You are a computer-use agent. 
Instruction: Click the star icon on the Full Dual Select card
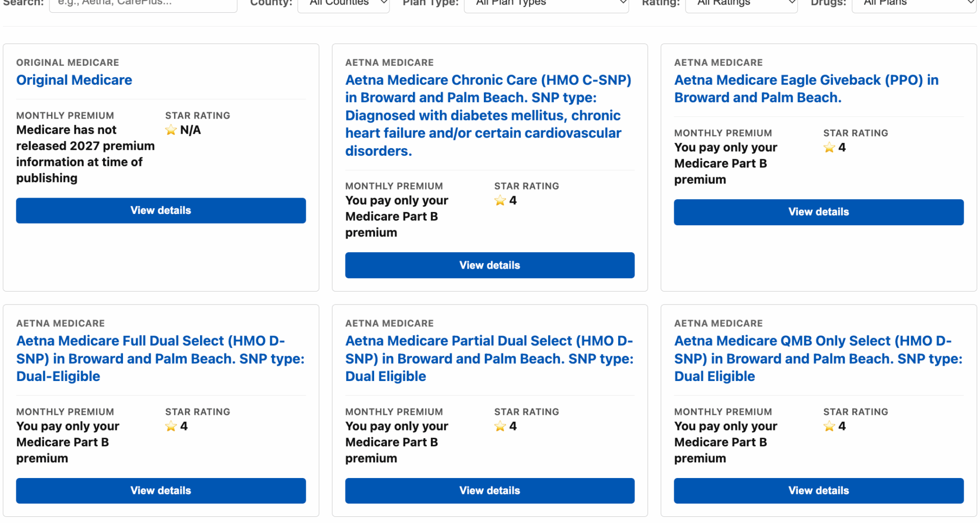coord(171,426)
